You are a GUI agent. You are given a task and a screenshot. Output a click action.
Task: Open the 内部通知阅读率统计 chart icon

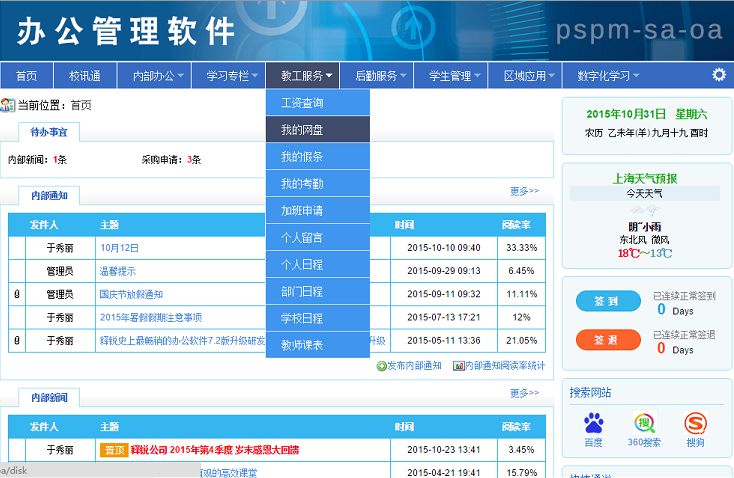coord(458,366)
